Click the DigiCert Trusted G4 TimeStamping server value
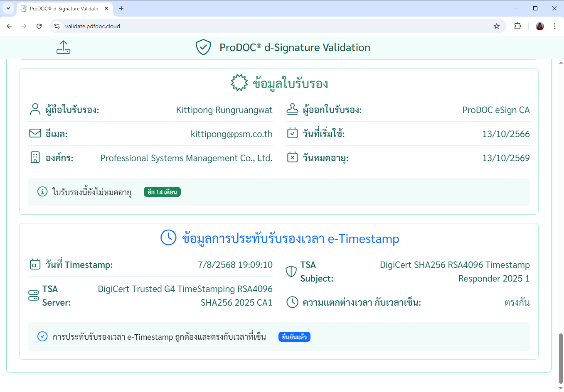This screenshot has height=392, width=564. (x=185, y=296)
